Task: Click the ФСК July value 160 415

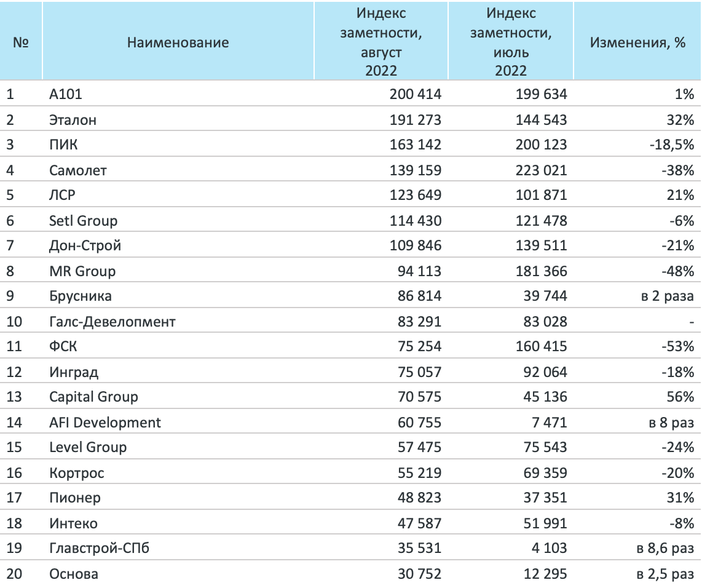Action: click(x=542, y=346)
